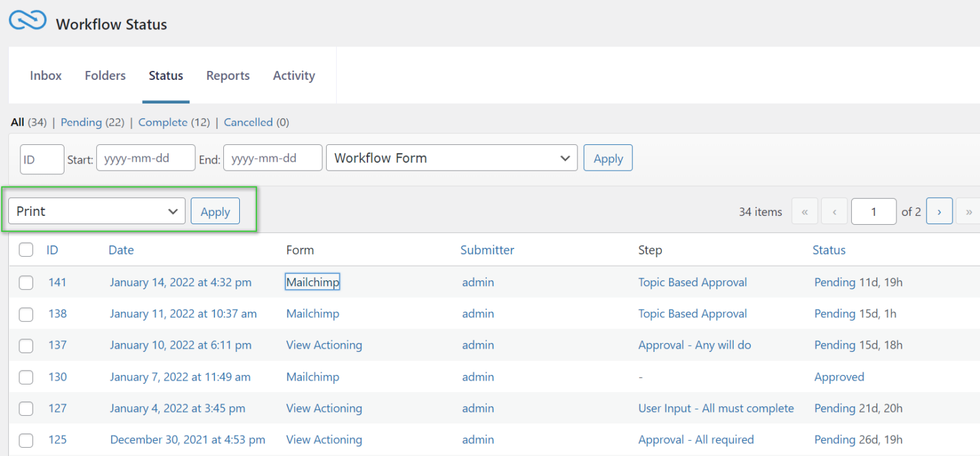This screenshot has height=456, width=980.
Task: Sort entries by the Date column
Action: [121, 250]
